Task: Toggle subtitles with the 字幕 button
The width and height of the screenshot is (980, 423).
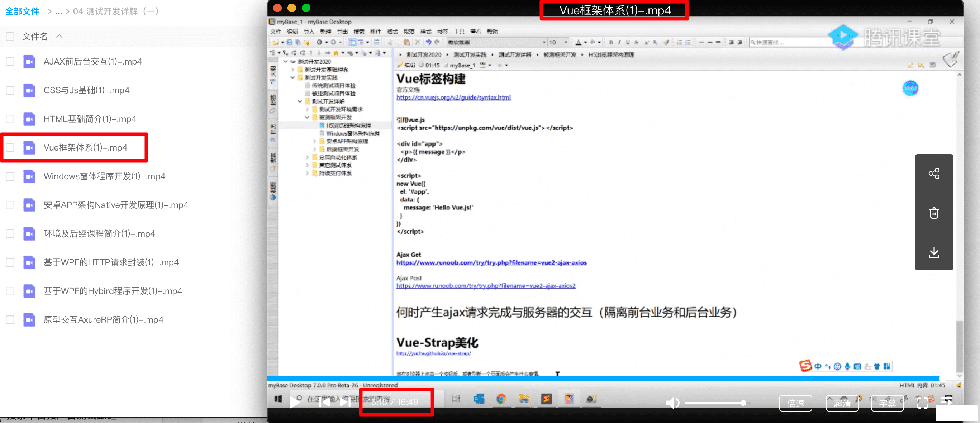Action: 887,403
